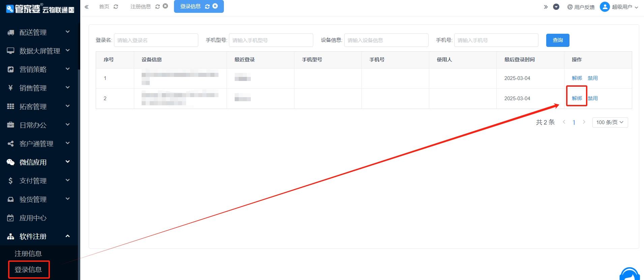Collapse sidebar with double-left arrow icon

87,7
